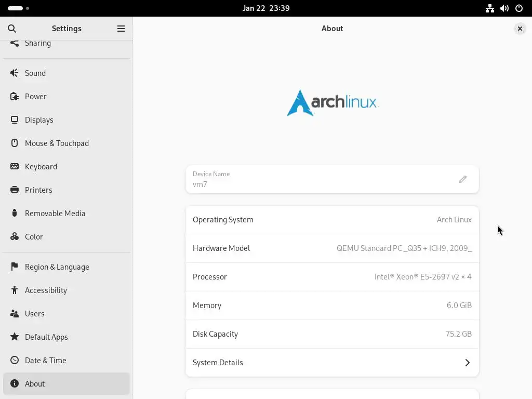Open the Settings hamburger menu
This screenshot has height=399, width=532.
point(121,29)
